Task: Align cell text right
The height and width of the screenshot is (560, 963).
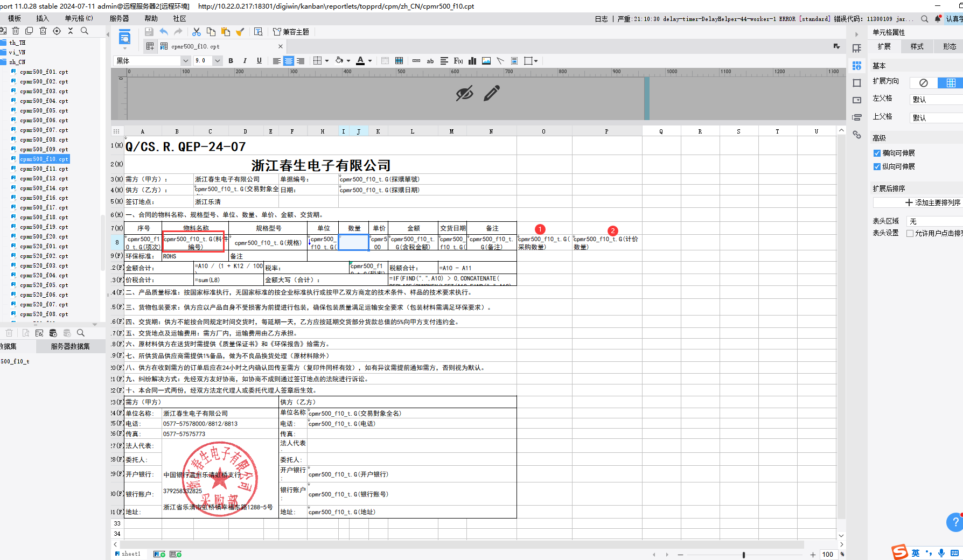Action: (x=301, y=61)
